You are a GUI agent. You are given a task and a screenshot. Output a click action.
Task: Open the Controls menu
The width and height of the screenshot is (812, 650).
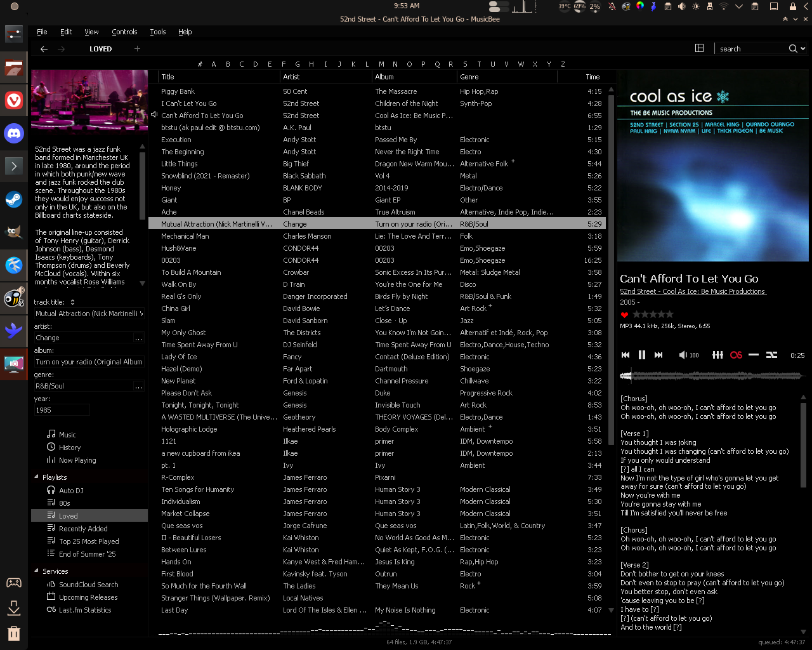tap(124, 32)
